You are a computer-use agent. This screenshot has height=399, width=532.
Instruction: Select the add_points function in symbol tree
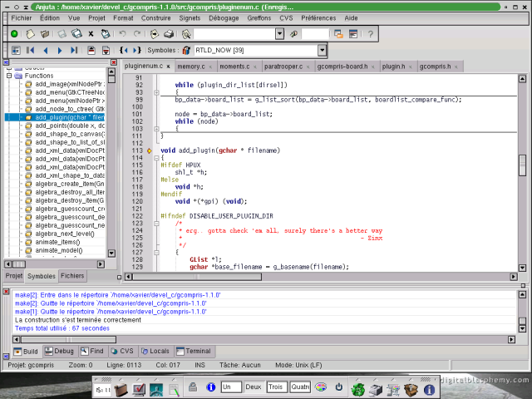click(x=63, y=126)
